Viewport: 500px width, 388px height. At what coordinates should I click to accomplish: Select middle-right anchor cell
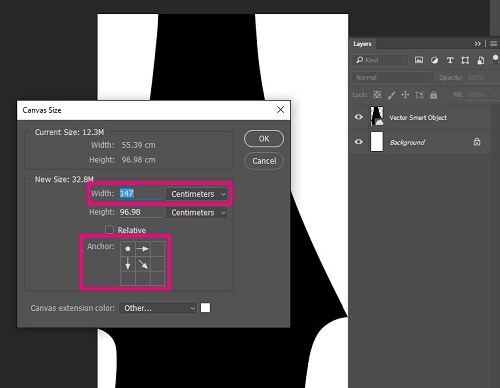tap(158, 264)
